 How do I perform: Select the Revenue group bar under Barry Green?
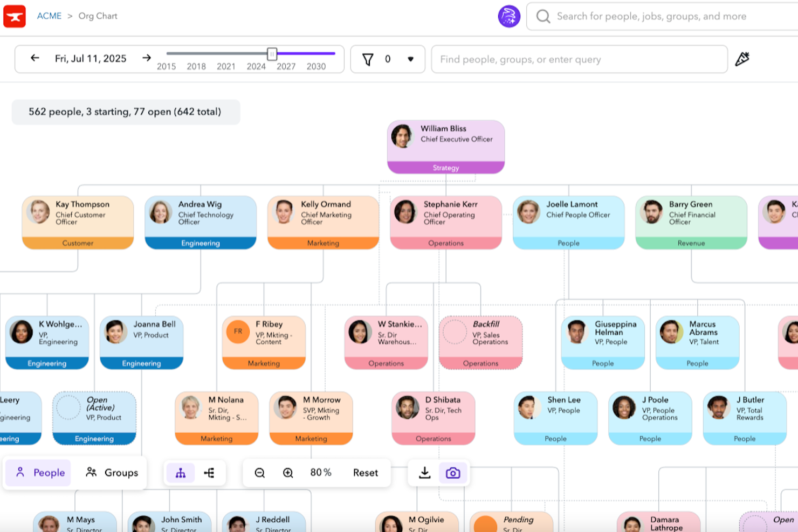(691, 243)
